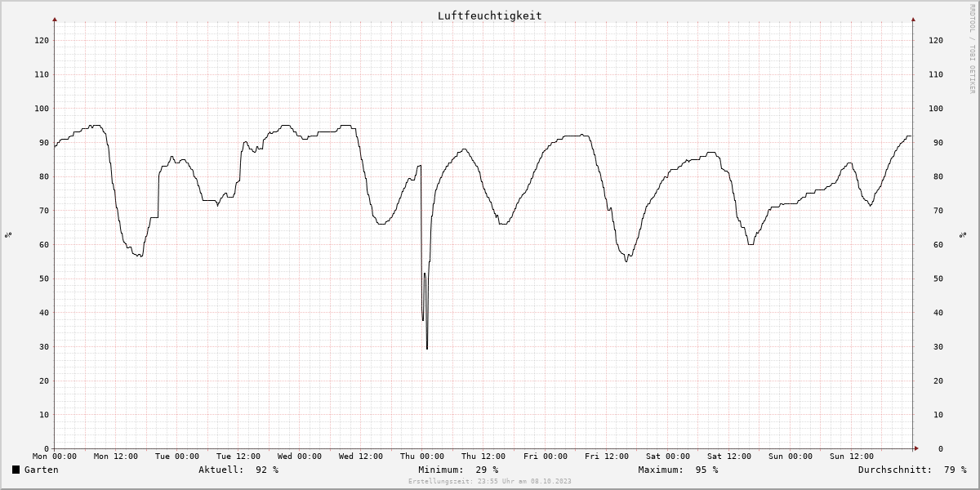Click the '0' label on the right axis
Screen dimensions: 980x490
[x=941, y=449]
